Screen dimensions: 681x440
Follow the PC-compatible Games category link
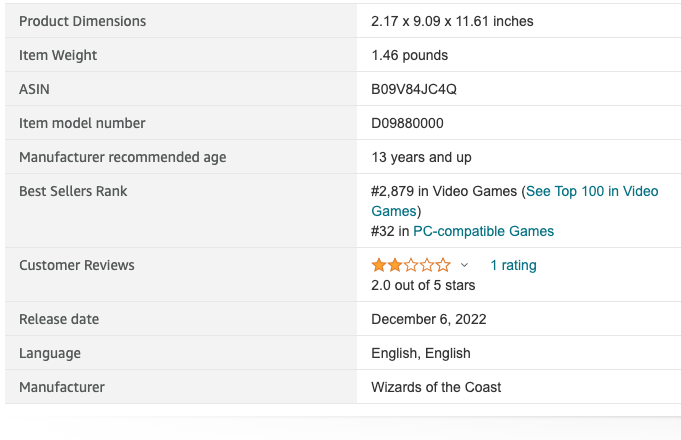[x=483, y=231]
